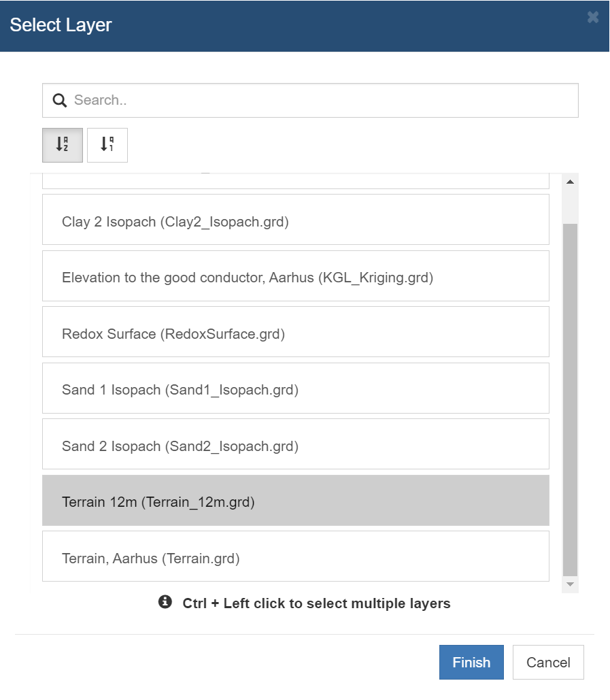The width and height of the screenshot is (610, 700).
Task: Close the Select Layer dialog
Action: pyautogui.click(x=593, y=18)
